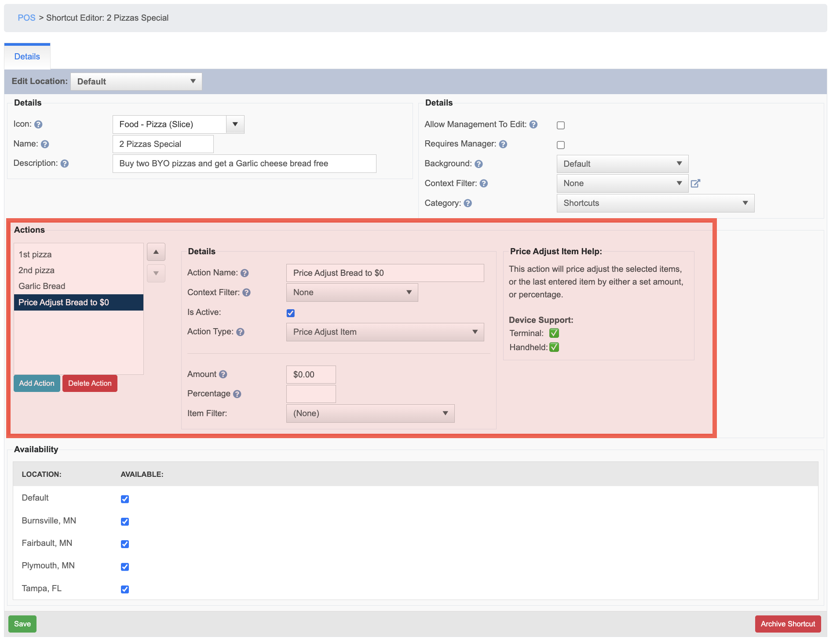Select Price Adjust Bread to $0 action

pyautogui.click(x=79, y=303)
